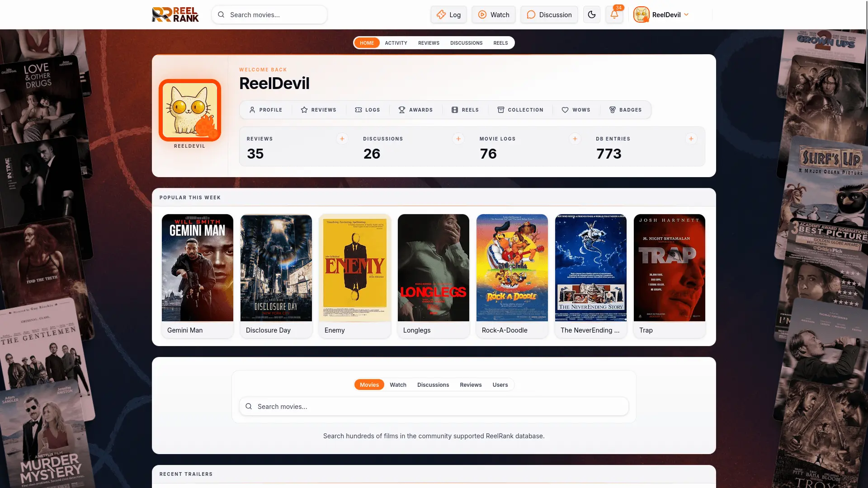Click the Trap title text
This screenshot has width=868, height=488.
point(646,330)
